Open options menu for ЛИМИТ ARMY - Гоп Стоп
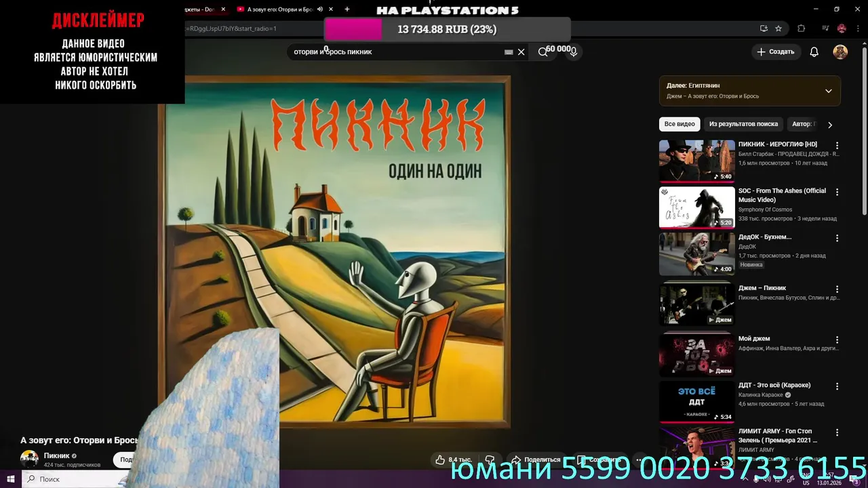 837,433
